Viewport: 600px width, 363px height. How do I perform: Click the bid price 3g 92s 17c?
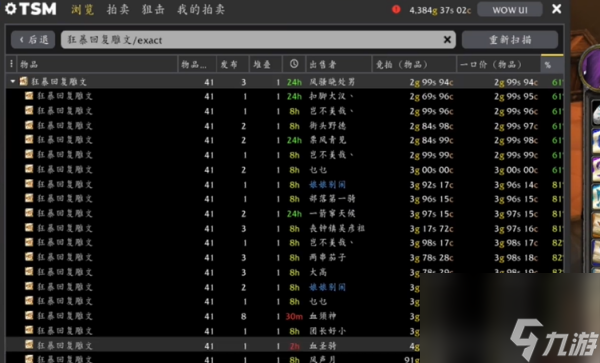431,185
